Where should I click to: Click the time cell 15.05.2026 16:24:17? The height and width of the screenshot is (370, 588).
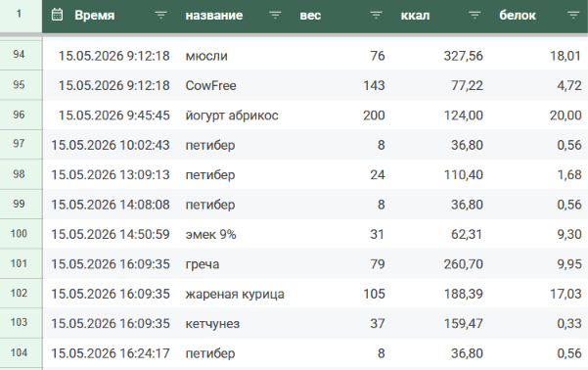[111, 353]
